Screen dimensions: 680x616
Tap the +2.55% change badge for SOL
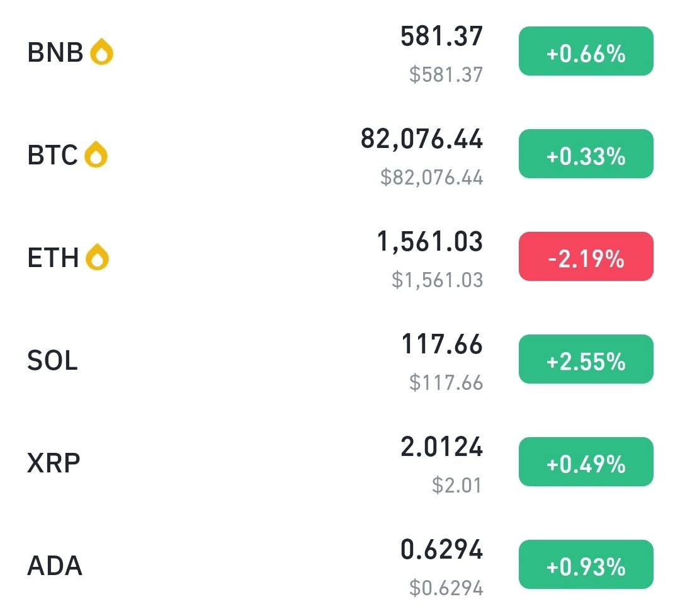(x=586, y=359)
